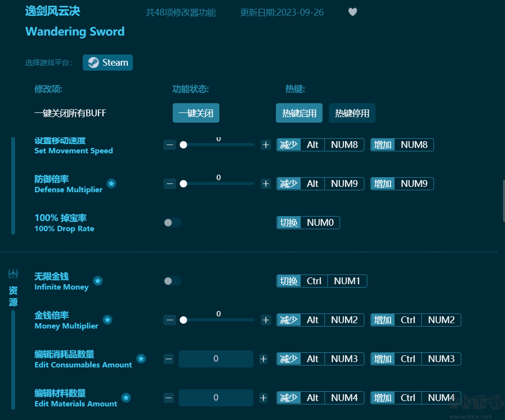Click 减少 Alt NUM2 money multiplier hotkey

tap(320, 320)
